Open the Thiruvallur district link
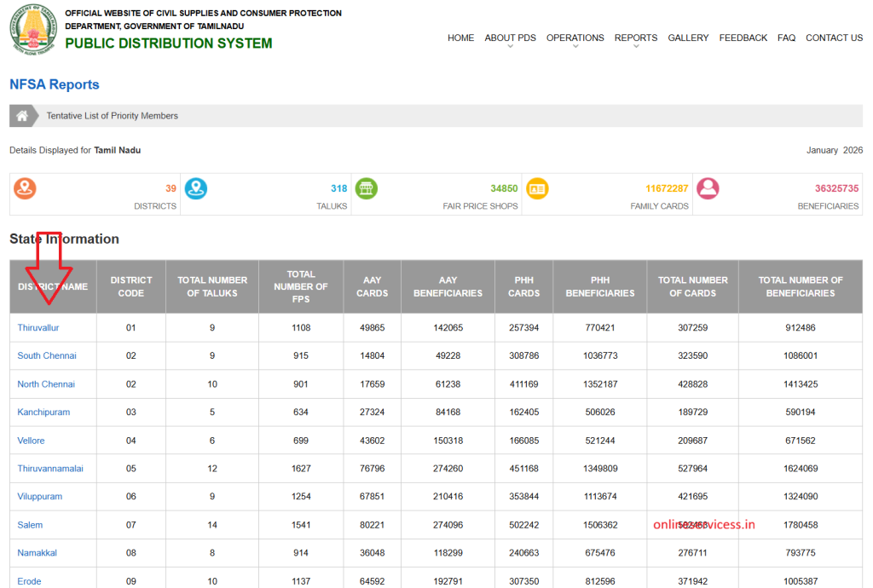The height and width of the screenshot is (588, 873). [x=38, y=328]
